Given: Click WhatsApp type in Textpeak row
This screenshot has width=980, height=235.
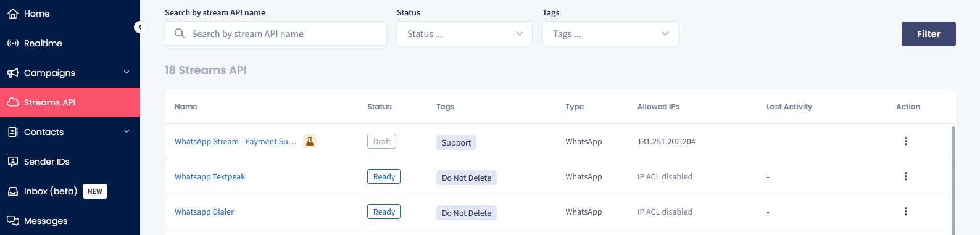Looking at the screenshot, I should coord(583,176).
